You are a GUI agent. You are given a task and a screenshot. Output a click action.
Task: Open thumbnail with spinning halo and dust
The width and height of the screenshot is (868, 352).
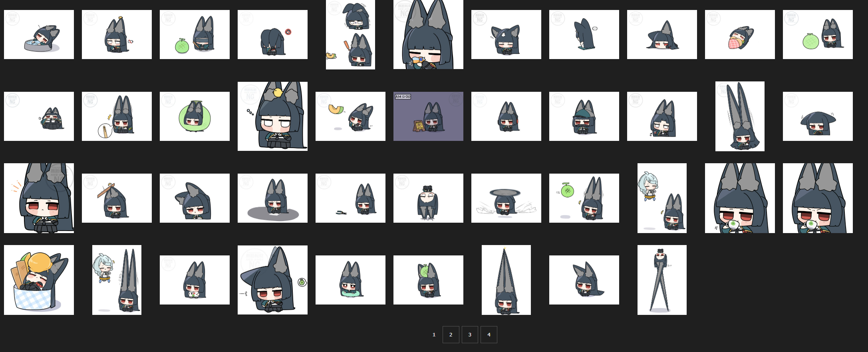[506, 198]
